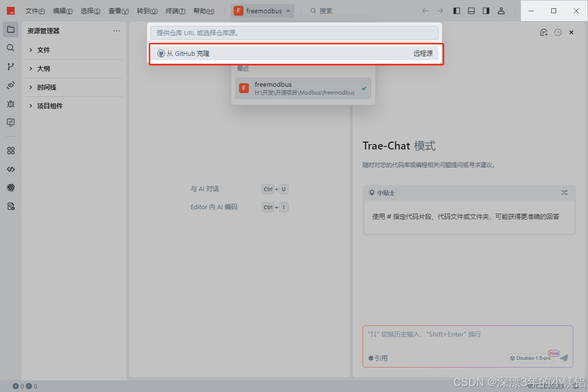Click the 与 AI 对话 text
588x392 pixels.
tap(205, 189)
